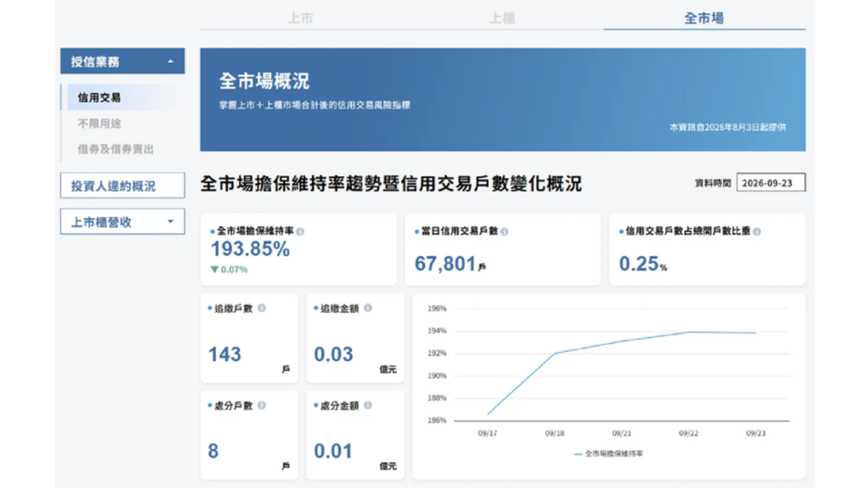Expand the 上市櫃營收 dropdown arrow
This screenshot has width=868, height=488.
[x=170, y=222]
